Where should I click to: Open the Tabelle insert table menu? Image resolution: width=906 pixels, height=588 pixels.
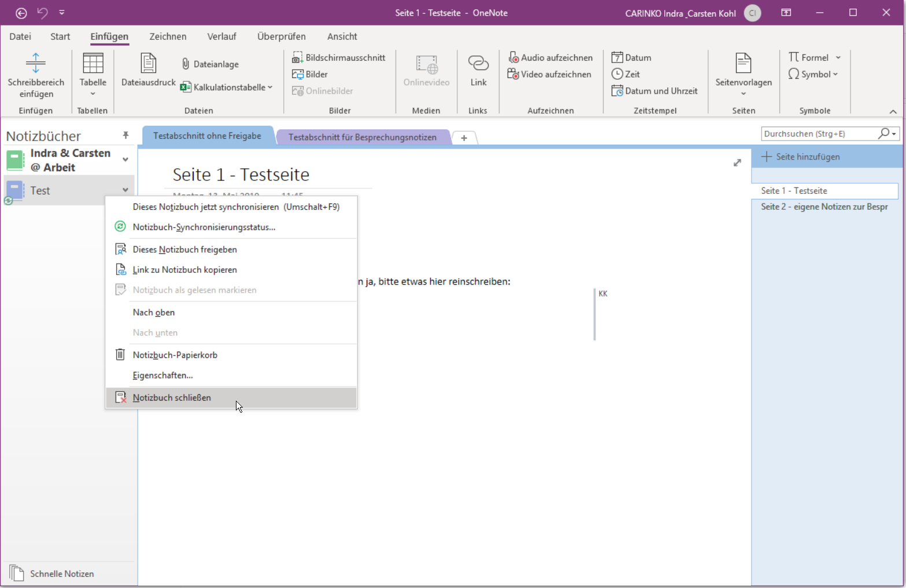pyautogui.click(x=93, y=76)
